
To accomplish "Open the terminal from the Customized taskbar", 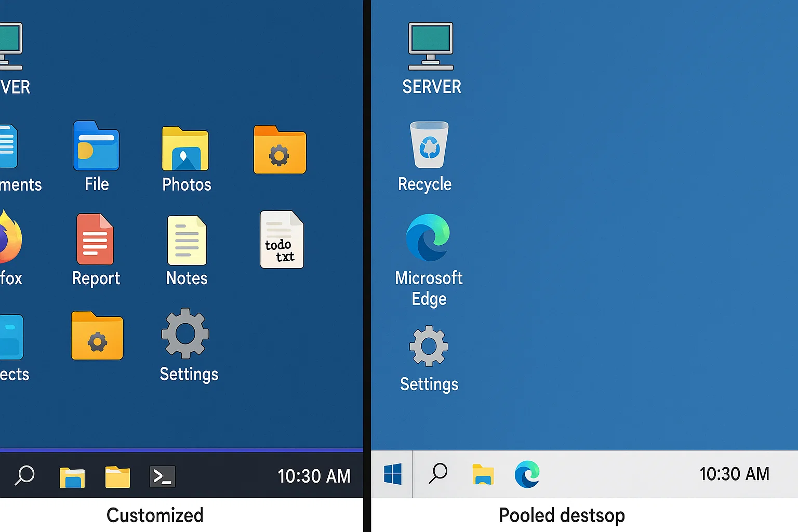I will [x=162, y=475].
